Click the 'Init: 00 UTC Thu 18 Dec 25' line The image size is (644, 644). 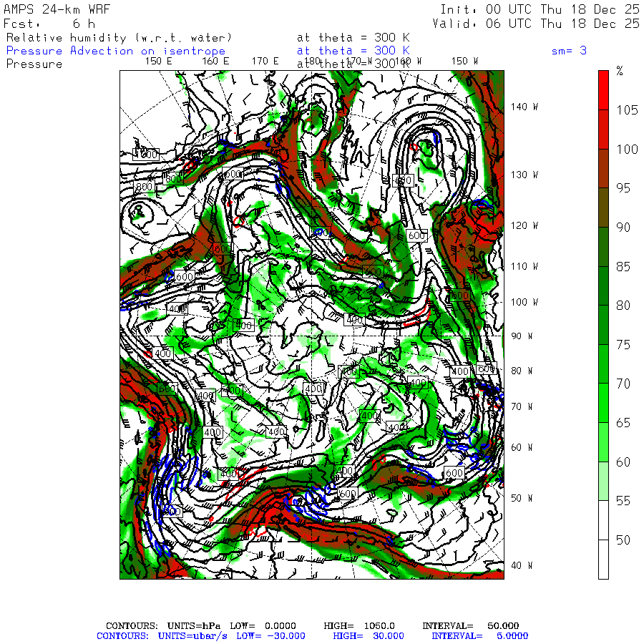click(540, 9)
